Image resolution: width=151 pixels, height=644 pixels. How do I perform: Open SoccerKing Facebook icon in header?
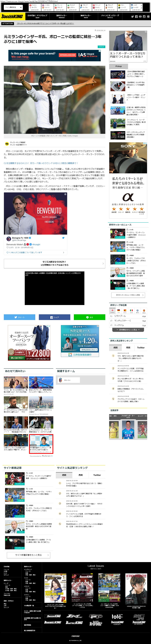pyautogui.click(x=137, y=17)
